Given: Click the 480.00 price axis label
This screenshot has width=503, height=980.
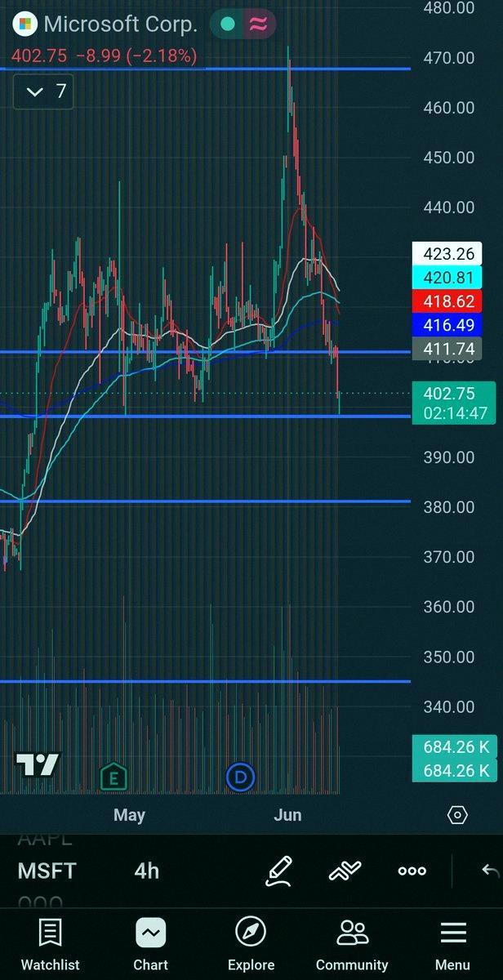Looking at the screenshot, I should [x=449, y=8].
